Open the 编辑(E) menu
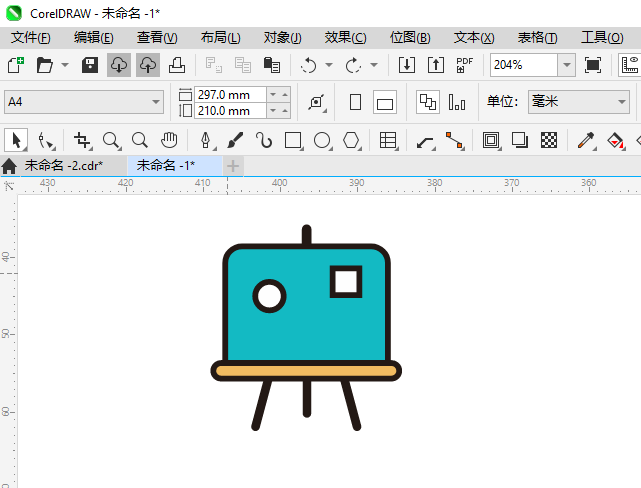Viewport: 641px width, 488px height. pyautogui.click(x=94, y=38)
